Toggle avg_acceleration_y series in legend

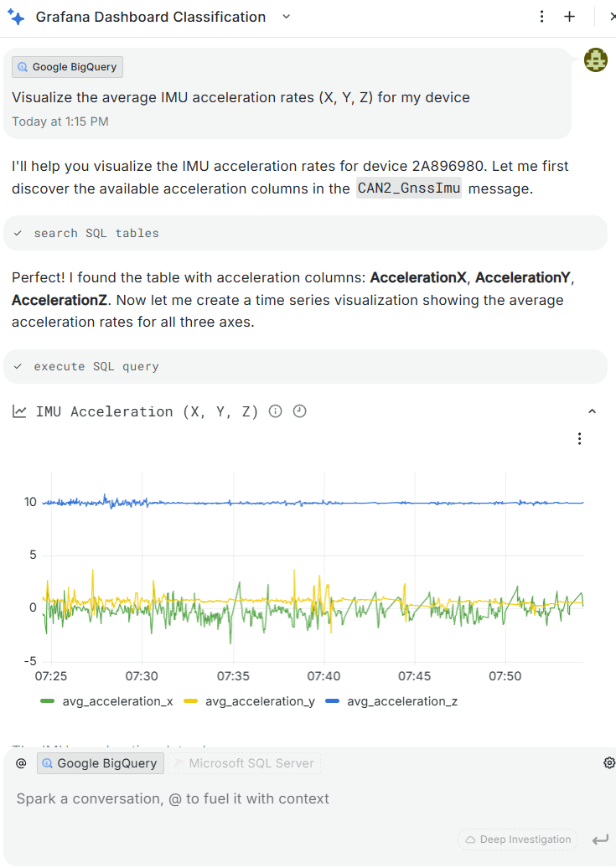[x=250, y=701]
